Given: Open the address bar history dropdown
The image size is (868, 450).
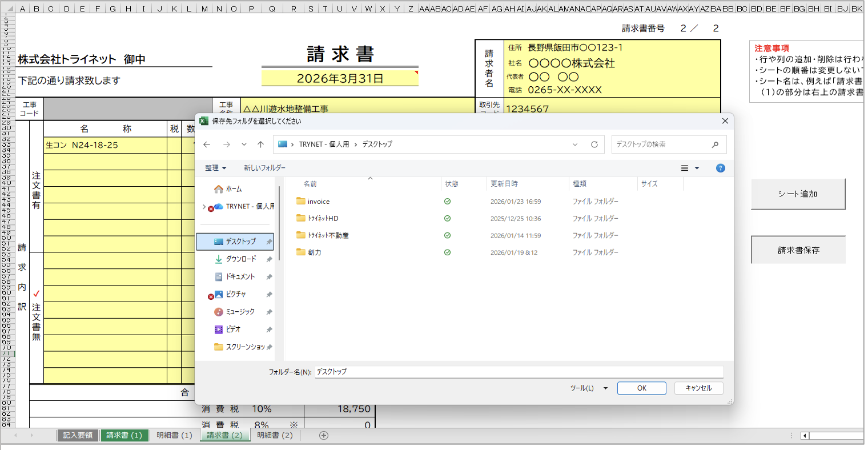Looking at the screenshot, I should 575,144.
